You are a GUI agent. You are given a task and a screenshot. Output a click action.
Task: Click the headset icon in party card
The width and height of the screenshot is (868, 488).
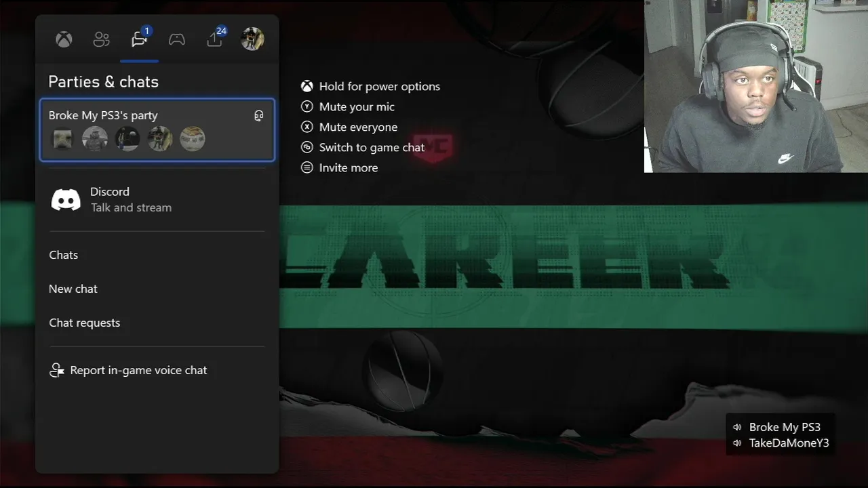pos(258,116)
